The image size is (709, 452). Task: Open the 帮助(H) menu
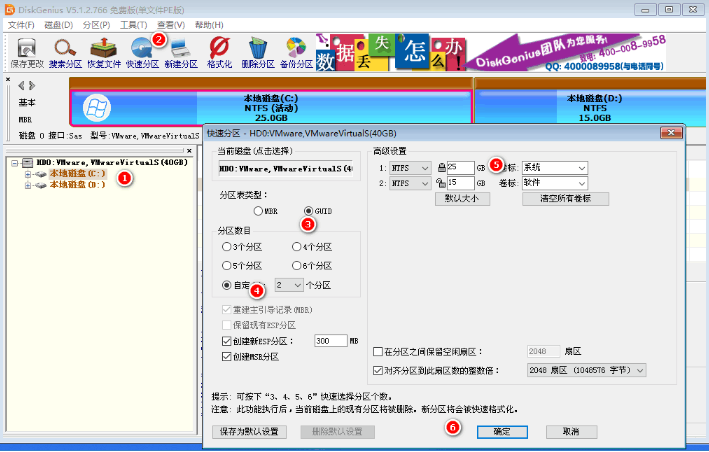click(209, 25)
